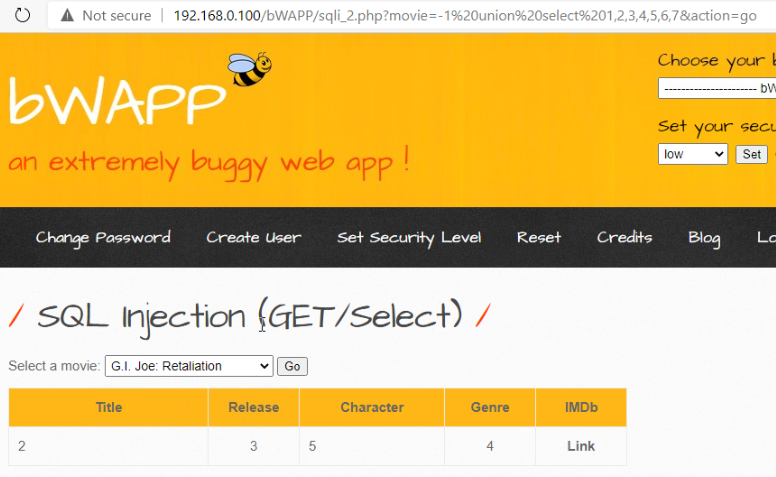The width and height of the screenshot is (776, 477).
Task: Click the 'Not secure' label text
Action: 117,16
